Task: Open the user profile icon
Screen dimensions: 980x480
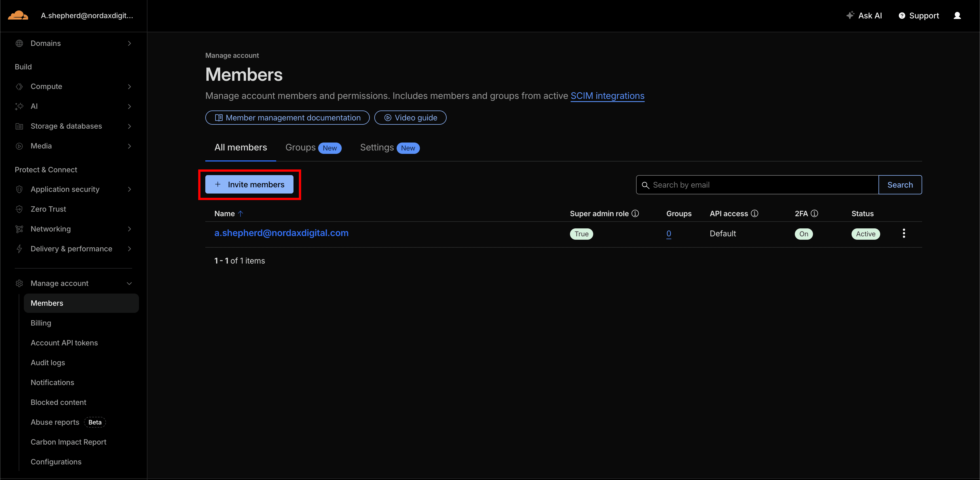Action: (x=958, y=16)
